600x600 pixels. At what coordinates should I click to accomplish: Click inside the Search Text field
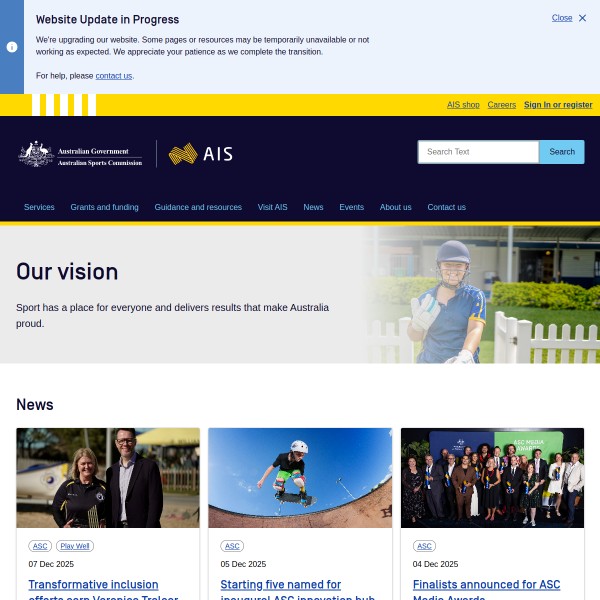(478, 152)
